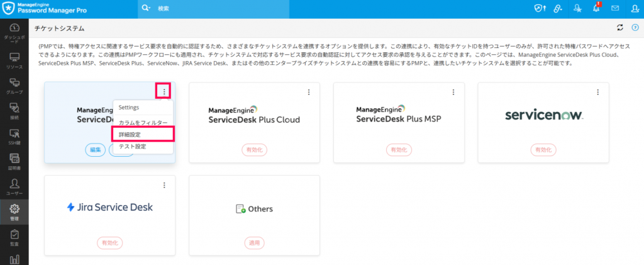The height and width of the screenshot is (265, 644).
Task: Open servicenow card three-dot menu
Action: [598, 92]
